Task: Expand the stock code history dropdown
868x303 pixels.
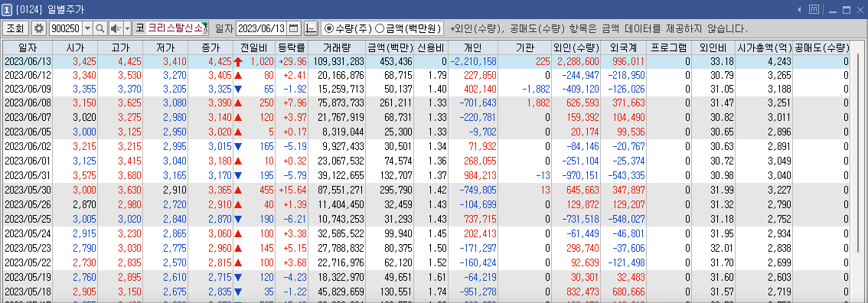Action: [x=87, y=28]
